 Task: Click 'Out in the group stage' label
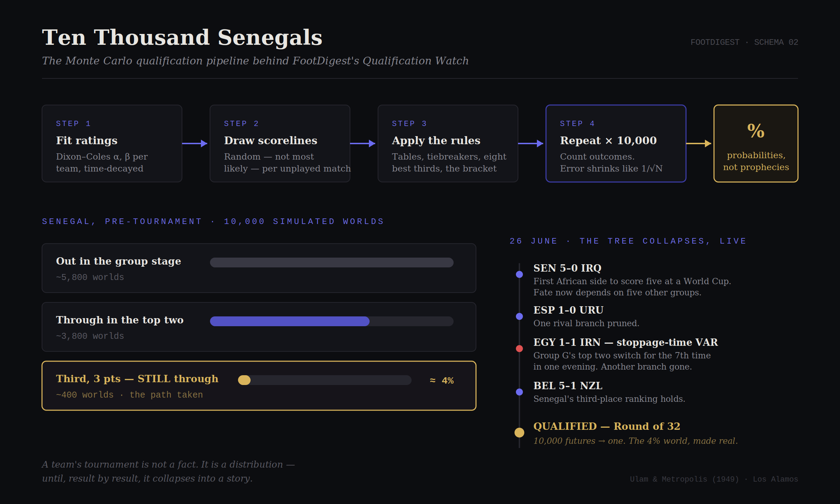point(119,261)
